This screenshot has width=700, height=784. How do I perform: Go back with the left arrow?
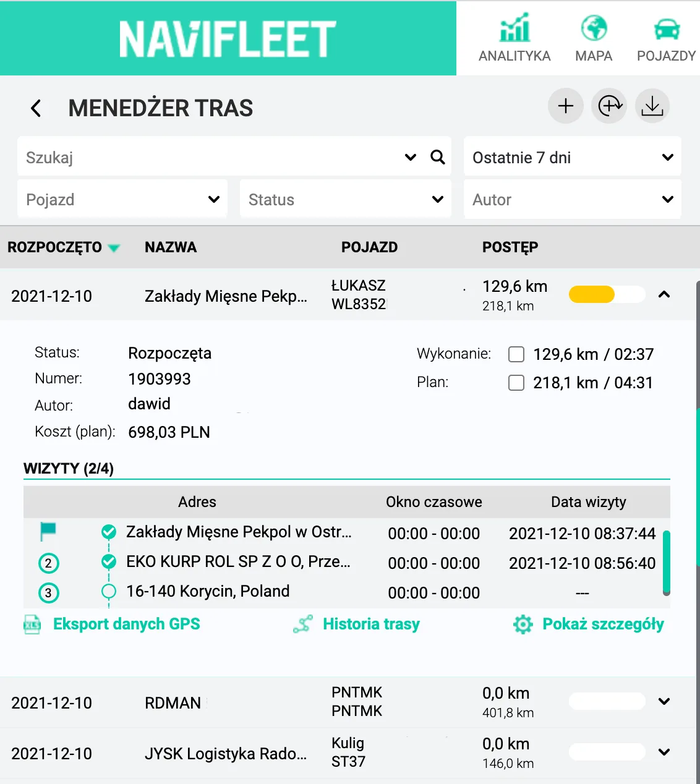coord(36,108)
